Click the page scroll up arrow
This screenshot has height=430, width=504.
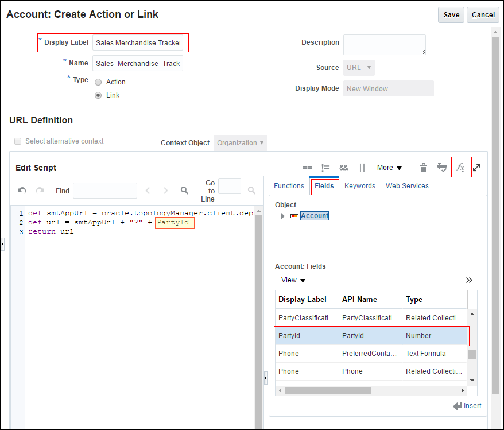pyautogui.click(x=495, y=32)
